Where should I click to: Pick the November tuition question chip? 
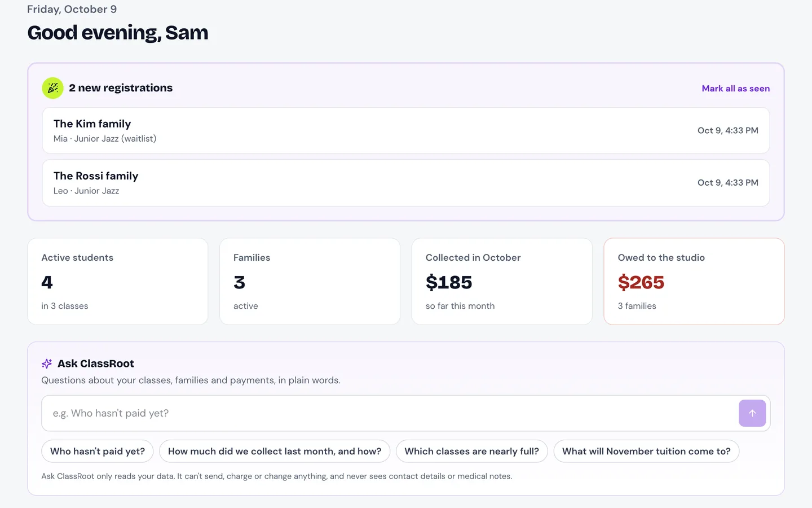click(646, 451)
